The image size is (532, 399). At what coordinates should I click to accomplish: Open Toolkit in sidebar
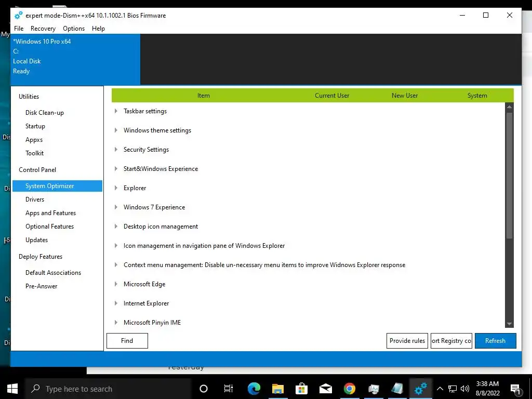(x=35, y=153)
